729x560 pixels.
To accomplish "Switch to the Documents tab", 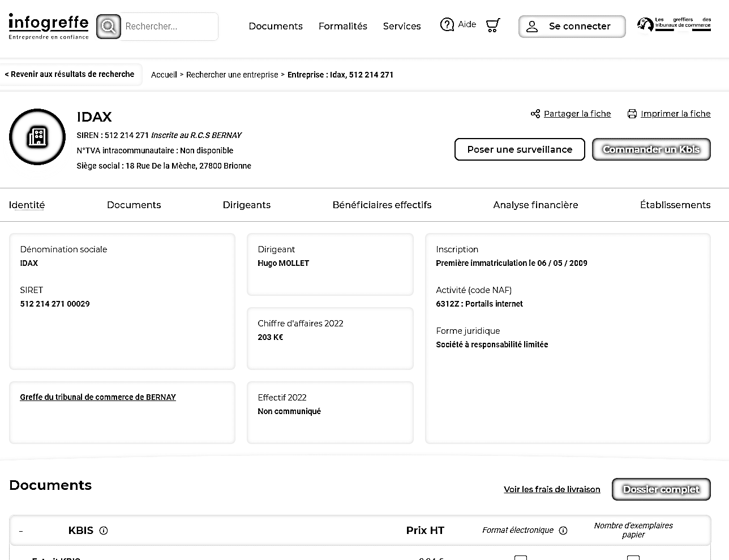I will coord(134,205).
